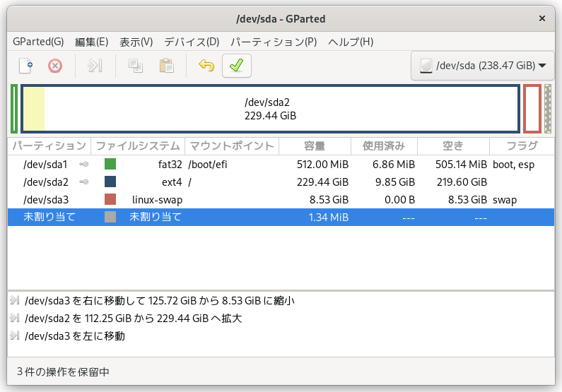Image resolution: width=562 pixels, height=392 pixels.
Task: Click the 0.00 B used cell
Action: point(399,200)
